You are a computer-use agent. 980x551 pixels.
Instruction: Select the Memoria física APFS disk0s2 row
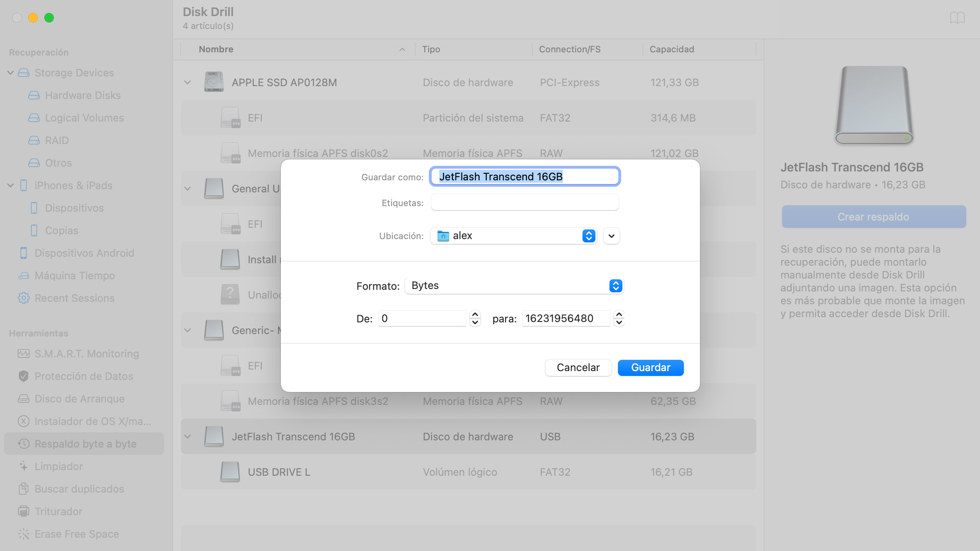pos(468,153)
